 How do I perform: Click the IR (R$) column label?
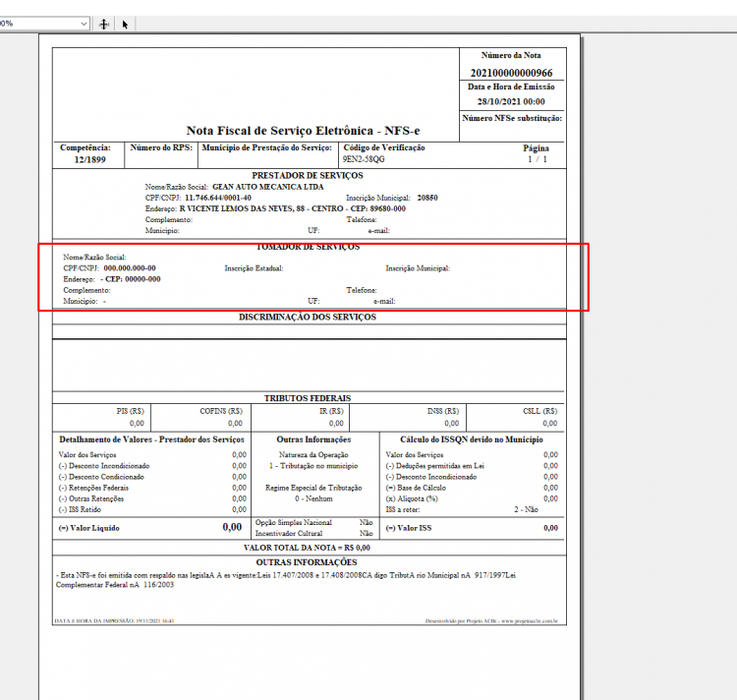pos(331,411)
